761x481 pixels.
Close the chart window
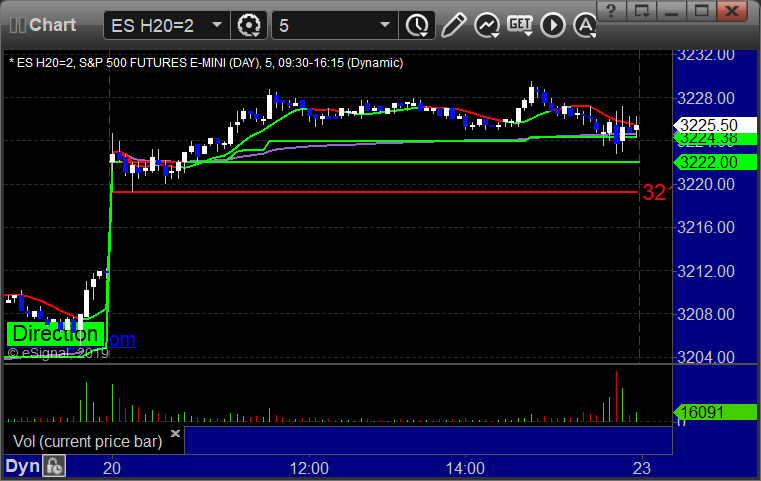[x=732, y=10]
